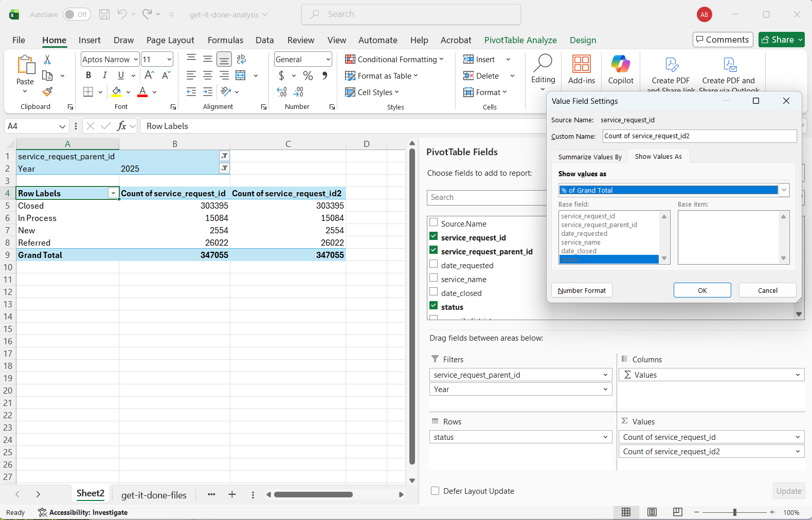Check the service_name field checkbox
Image resolution: width=812 pixels, height=520 pixels.
pos(434,278)
